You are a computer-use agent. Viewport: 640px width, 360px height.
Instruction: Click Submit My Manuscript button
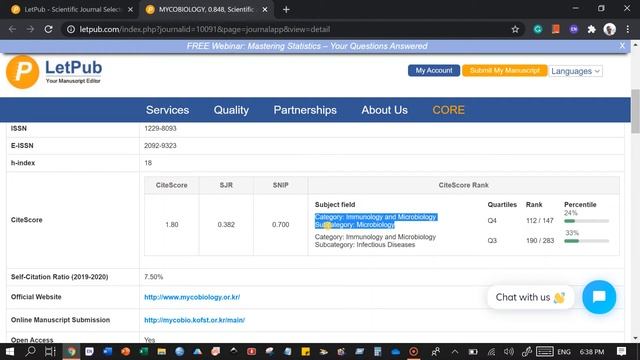point(504,71)
